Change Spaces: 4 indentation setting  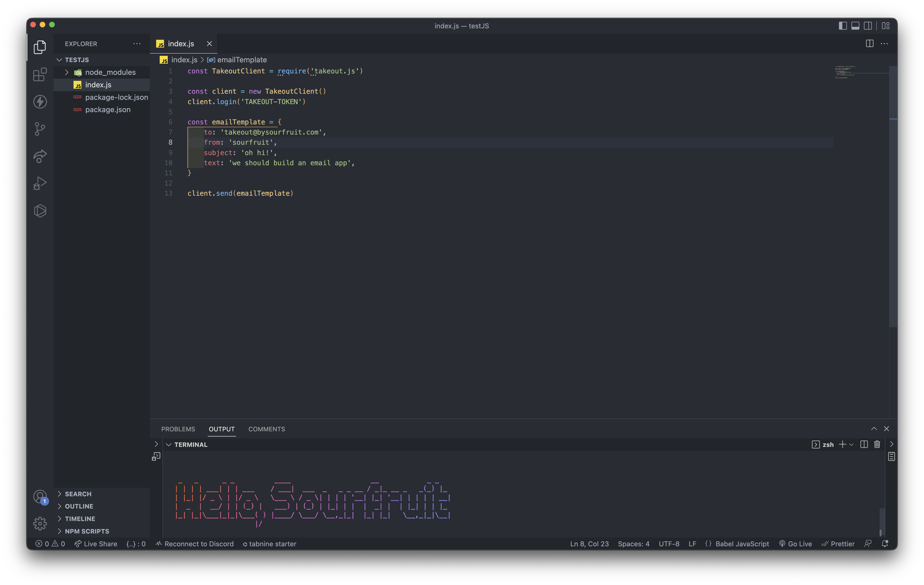click(x=634, y=544)
